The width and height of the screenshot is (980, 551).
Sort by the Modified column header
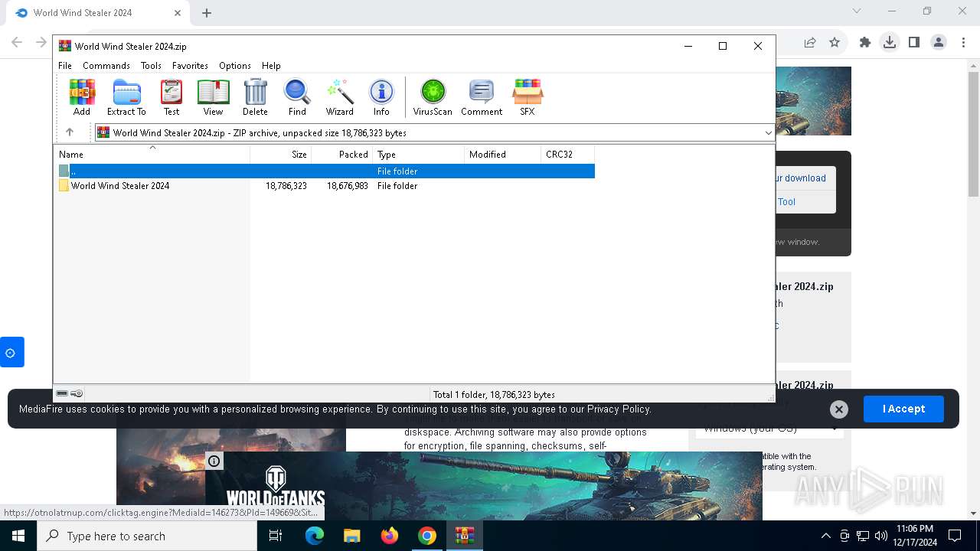503,155
